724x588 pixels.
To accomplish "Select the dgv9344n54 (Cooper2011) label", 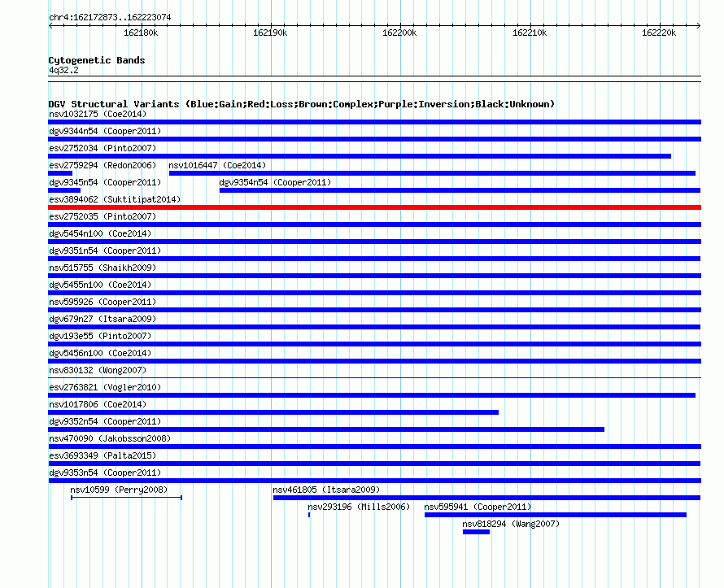I will (105, 131).
